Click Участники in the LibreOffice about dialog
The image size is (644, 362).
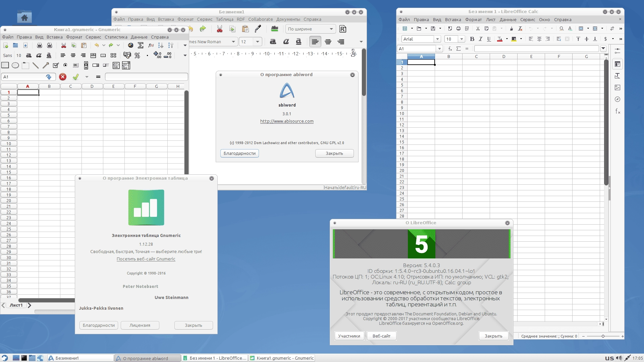click(x=349, y=336)
